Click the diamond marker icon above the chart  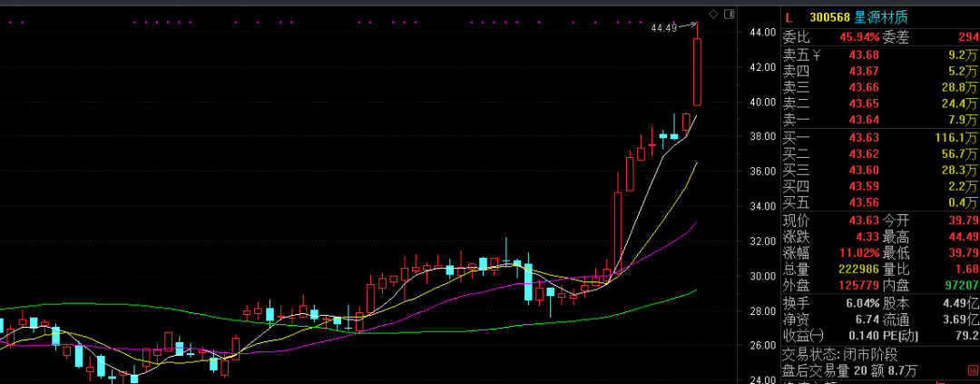click(712, 14)
